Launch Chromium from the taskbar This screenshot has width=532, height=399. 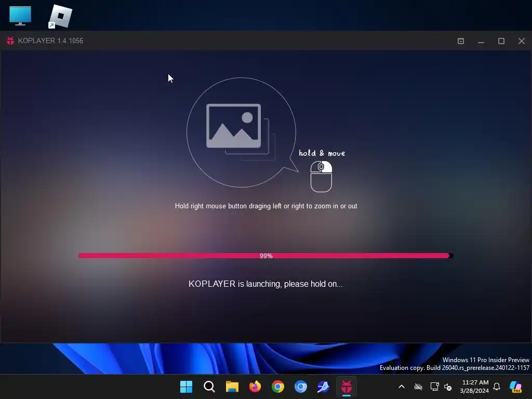[x=301, y=387]
